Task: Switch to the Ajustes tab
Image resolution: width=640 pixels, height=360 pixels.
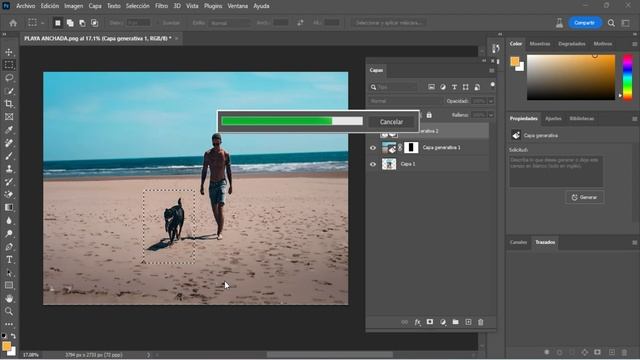Action: click(x=553, y=119)
